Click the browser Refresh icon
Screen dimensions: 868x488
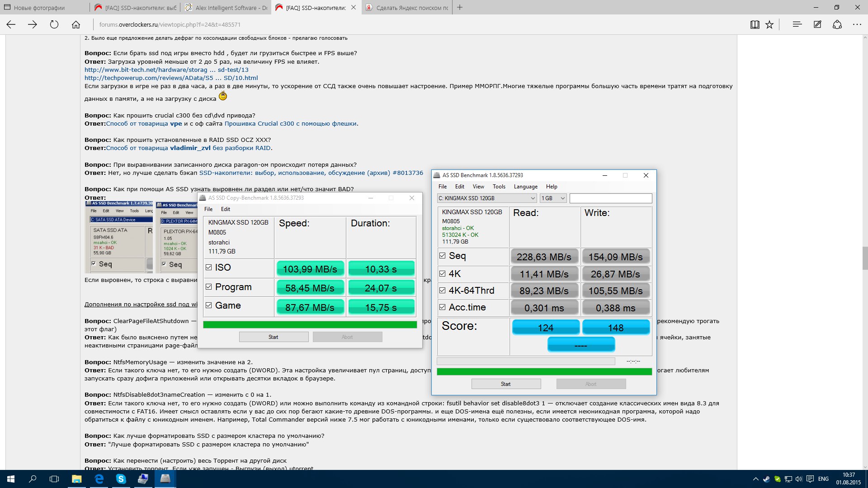click(x=54, y=25)
